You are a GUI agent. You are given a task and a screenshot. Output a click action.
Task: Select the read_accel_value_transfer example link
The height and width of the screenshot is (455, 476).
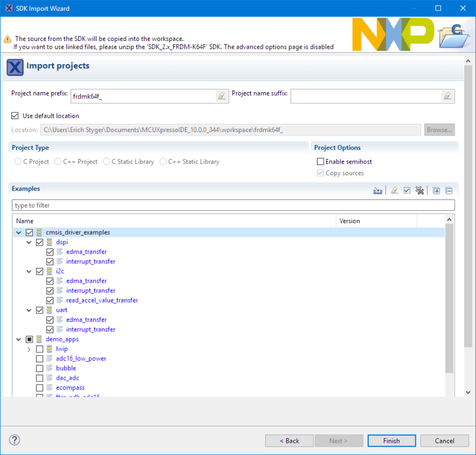click(102, 300)
